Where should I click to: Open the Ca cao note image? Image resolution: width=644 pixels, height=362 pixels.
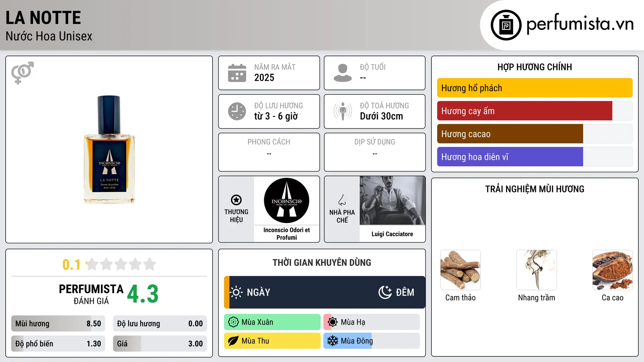coord(613,270)
